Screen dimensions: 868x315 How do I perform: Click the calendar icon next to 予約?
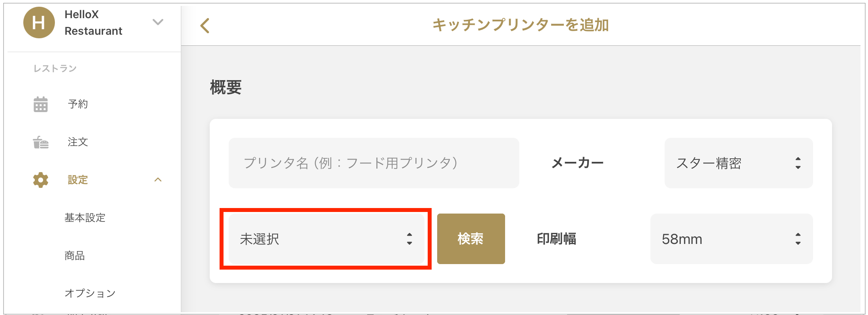(x=41, y=104)
